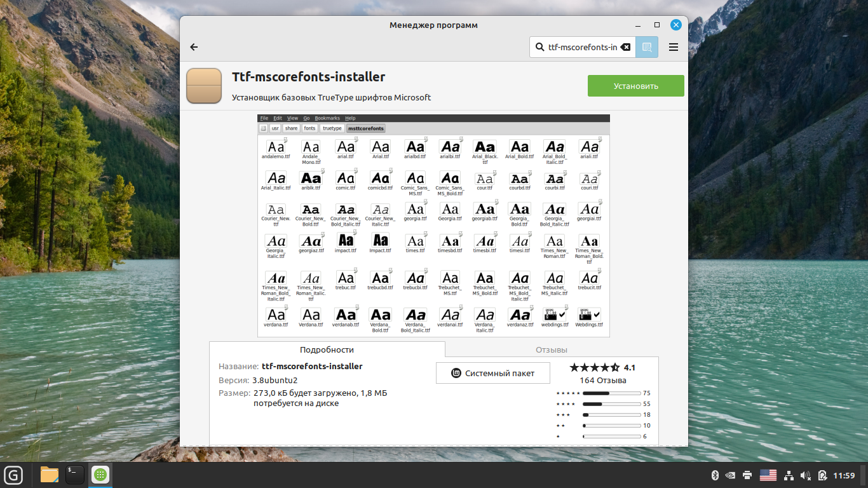Open the hamburger menu

(674, 47)
